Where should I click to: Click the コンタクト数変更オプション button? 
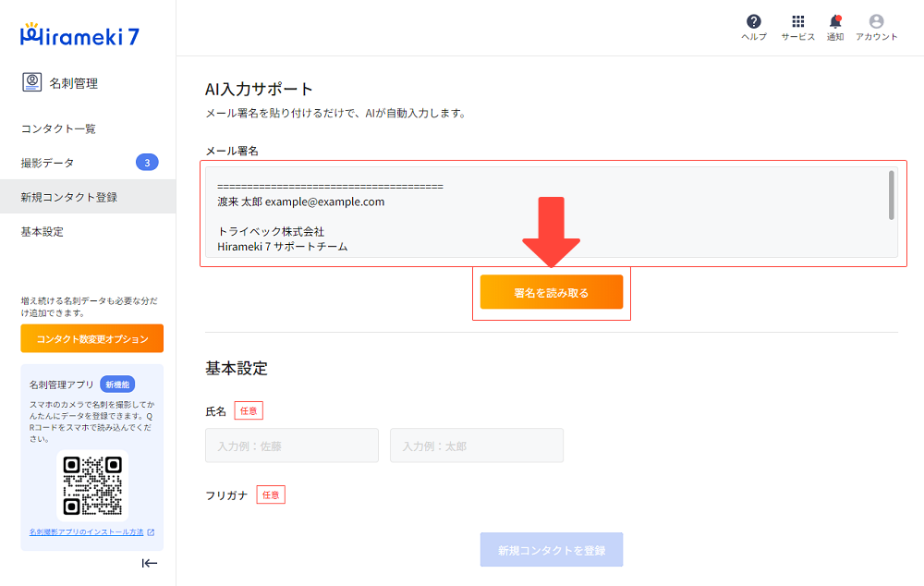click(91, 338)
